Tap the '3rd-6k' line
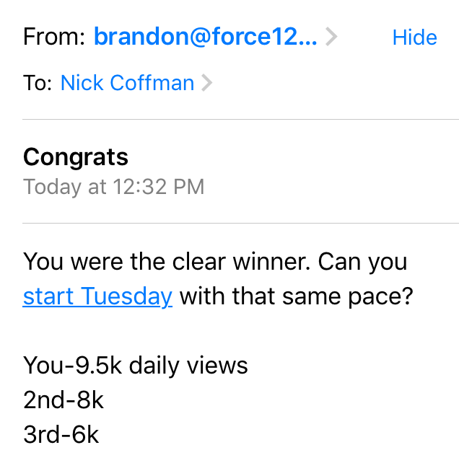The image size is (459, 476). click(61, 435)
